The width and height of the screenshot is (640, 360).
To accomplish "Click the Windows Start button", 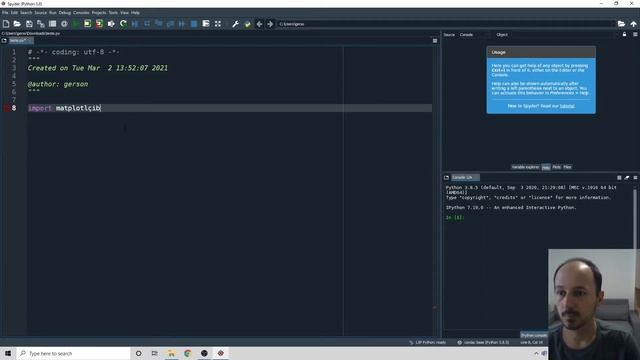I will [8, 353].
